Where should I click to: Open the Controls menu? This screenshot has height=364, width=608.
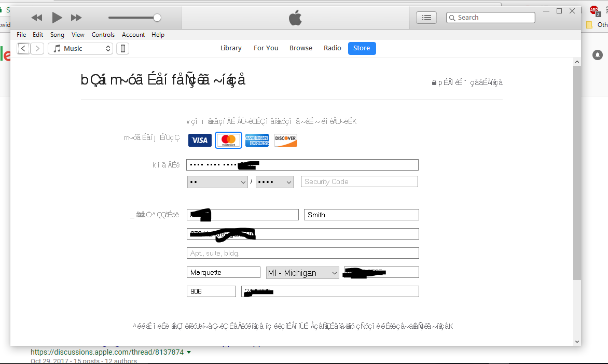103,35
